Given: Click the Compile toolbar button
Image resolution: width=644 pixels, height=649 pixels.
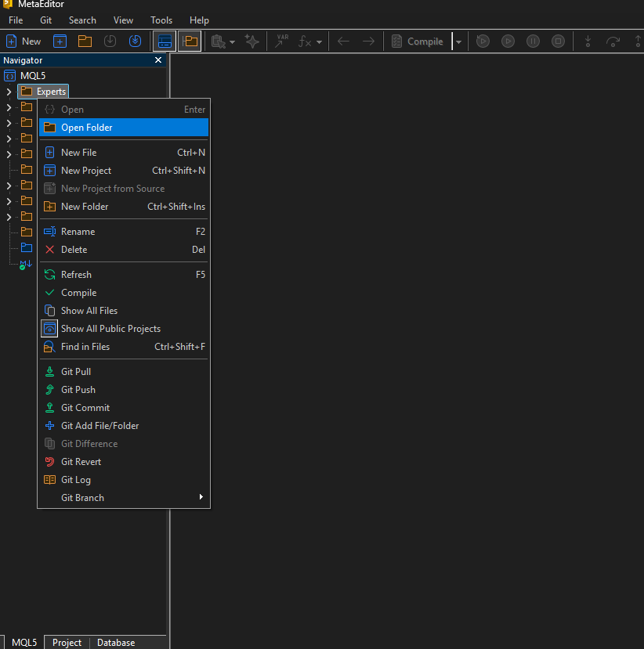Looking at the screenshot, I should coord(418,41).
